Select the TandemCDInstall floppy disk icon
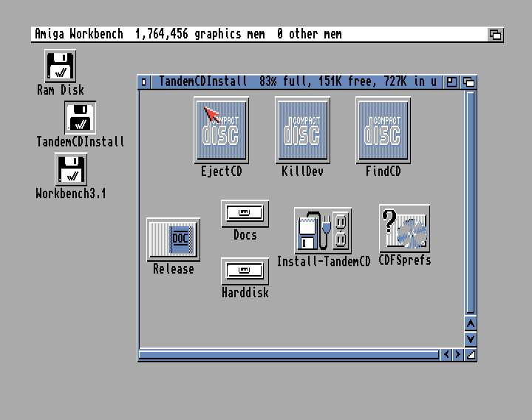 coord(80,118)
